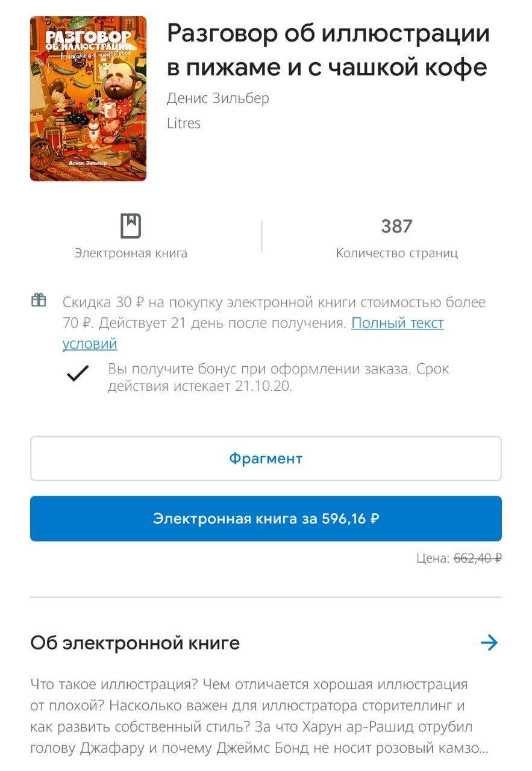Select the "Электронная книга" format label
The image size is (532, 771).
[131, 253]
